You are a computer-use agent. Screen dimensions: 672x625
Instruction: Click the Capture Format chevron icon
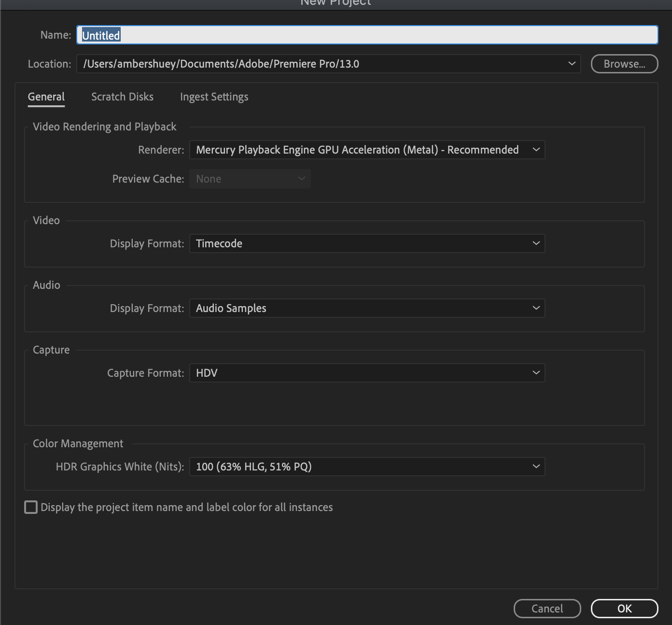coord(536,373)
